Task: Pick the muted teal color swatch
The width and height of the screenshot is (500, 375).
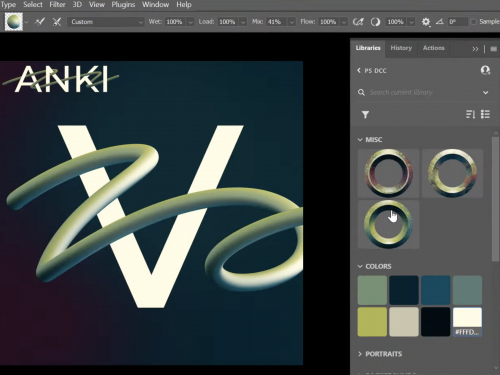Action: click(x=467, y=290)
